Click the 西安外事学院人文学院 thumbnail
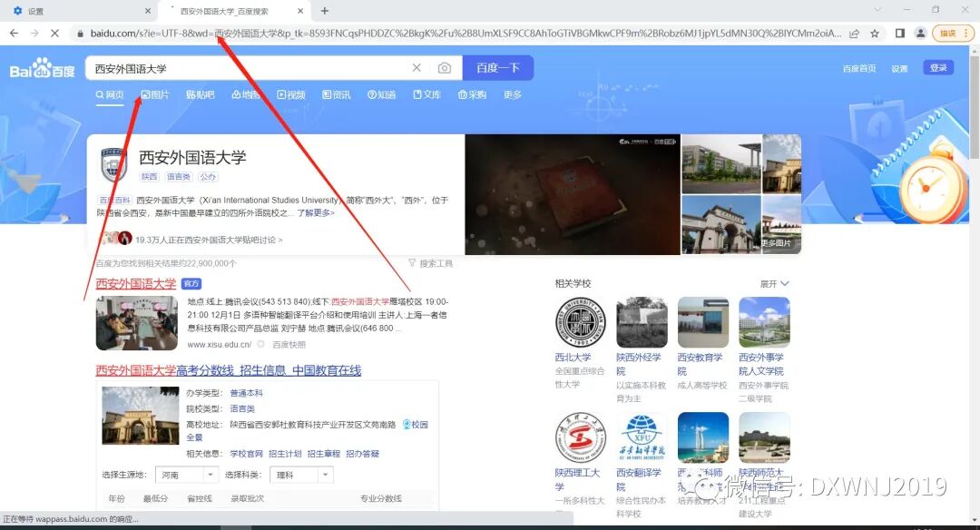980x530 pixels. coord(764,322)
